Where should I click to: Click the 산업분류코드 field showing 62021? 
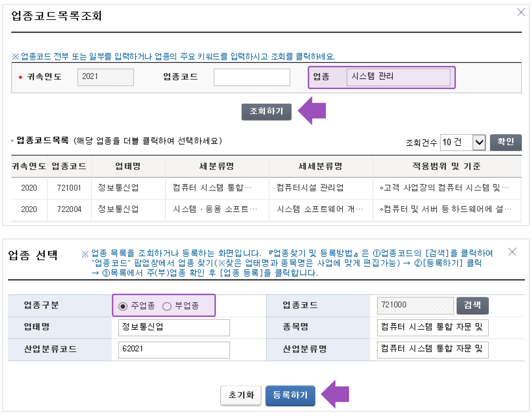174,350
